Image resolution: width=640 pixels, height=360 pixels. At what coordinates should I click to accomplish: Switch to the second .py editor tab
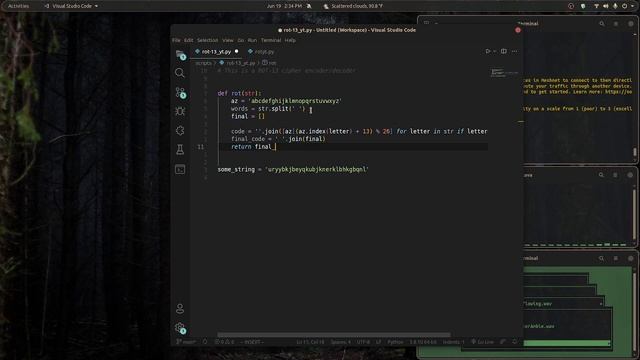[x=261, y=52]
